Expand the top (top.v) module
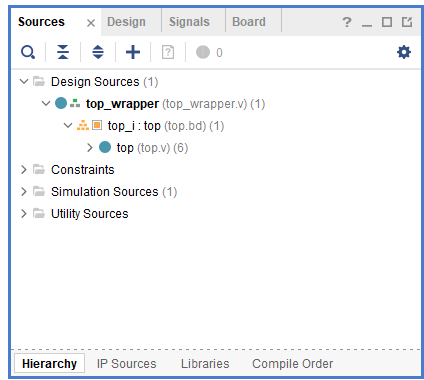 click(x=90, y=147)
